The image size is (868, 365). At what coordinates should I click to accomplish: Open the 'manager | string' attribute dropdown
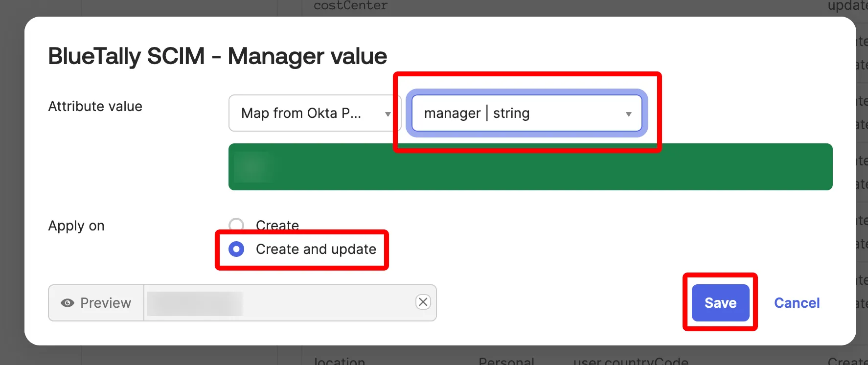point(527,113)
